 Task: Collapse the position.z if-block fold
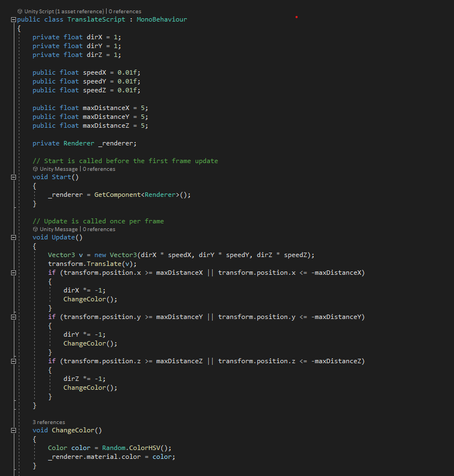[13, 361]
